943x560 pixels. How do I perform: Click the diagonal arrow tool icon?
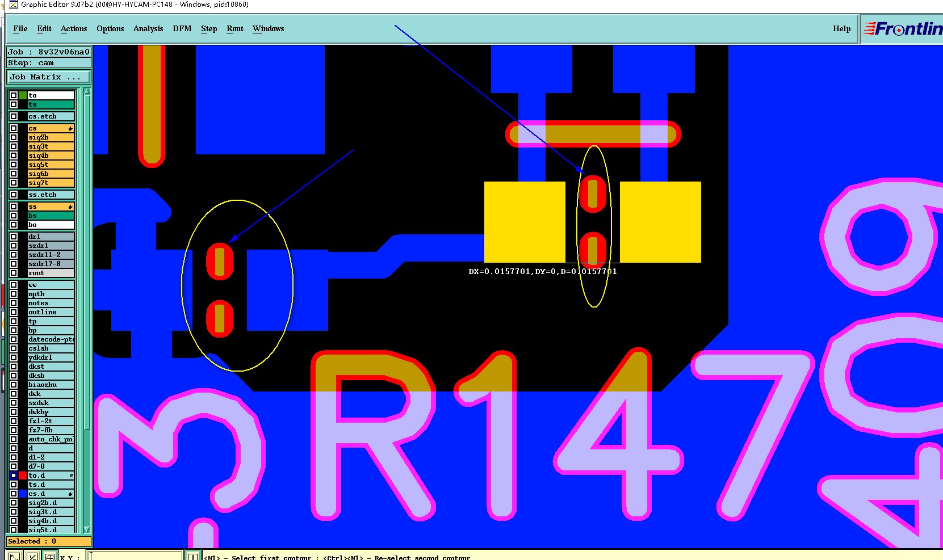point(14,556)
